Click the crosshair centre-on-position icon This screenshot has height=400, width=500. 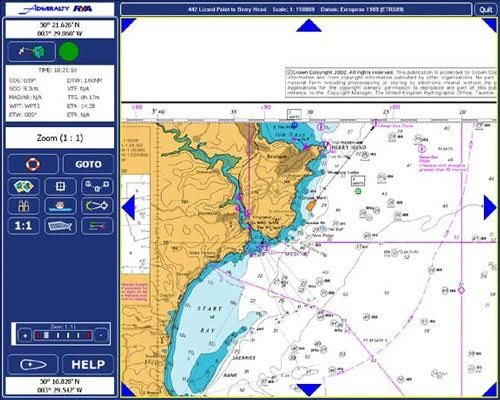point(60,186)
